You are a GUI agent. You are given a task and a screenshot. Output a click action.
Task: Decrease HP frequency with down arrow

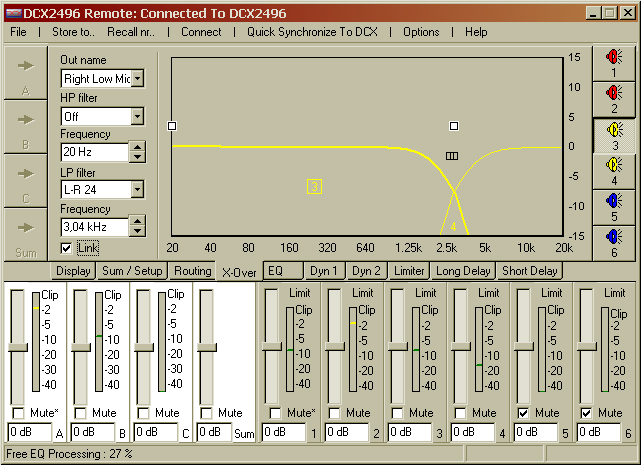point(138,157)
